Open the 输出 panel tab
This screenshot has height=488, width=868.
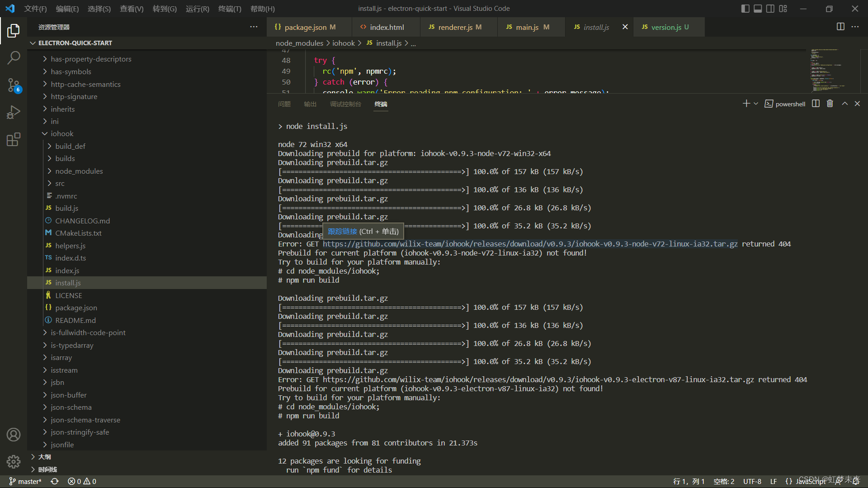pos(310,104)
